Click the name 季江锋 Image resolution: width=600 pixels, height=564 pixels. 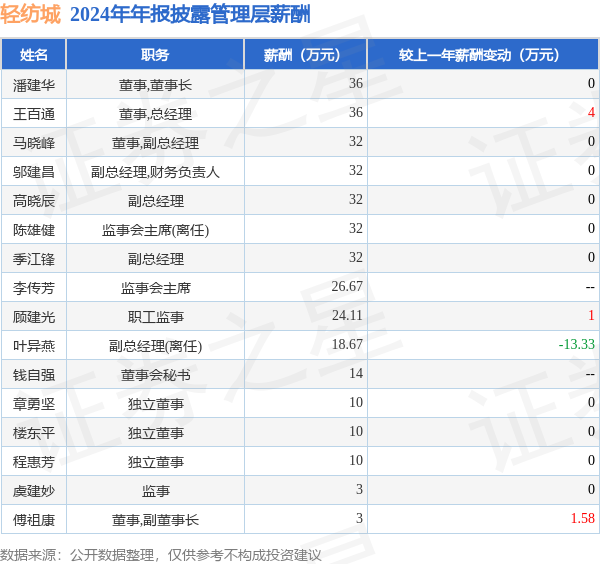[34, 259]
